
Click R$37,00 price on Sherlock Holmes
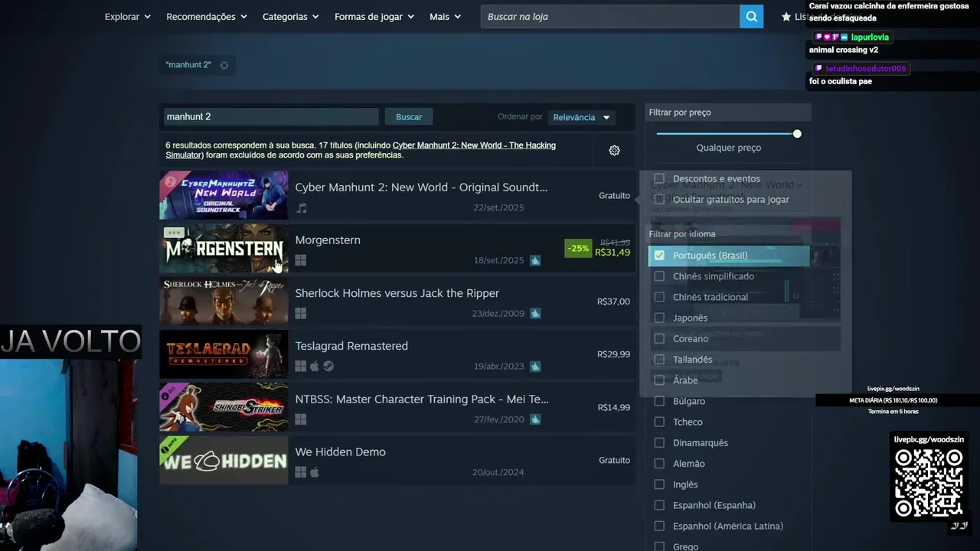[x=613, y=302]
